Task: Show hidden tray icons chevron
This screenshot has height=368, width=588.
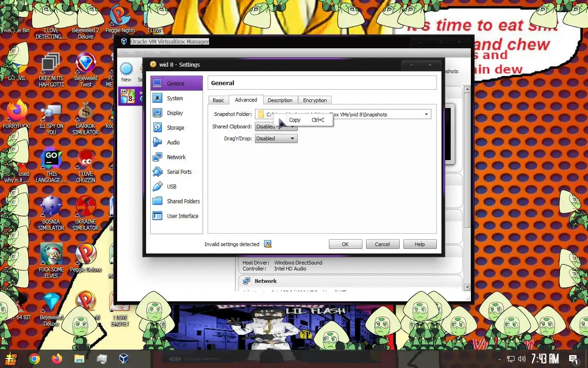Action: pos(499,359)
